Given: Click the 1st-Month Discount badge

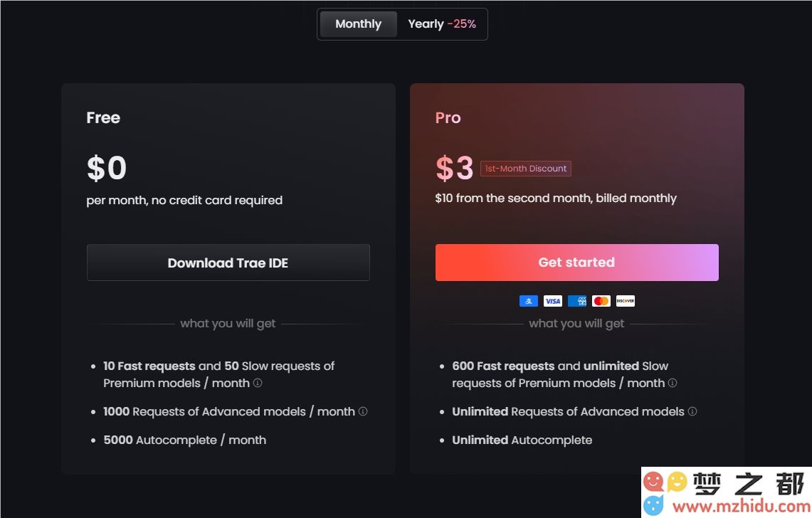Looking at the screenshot, I should pyautogui.click(x=526, y=169).
